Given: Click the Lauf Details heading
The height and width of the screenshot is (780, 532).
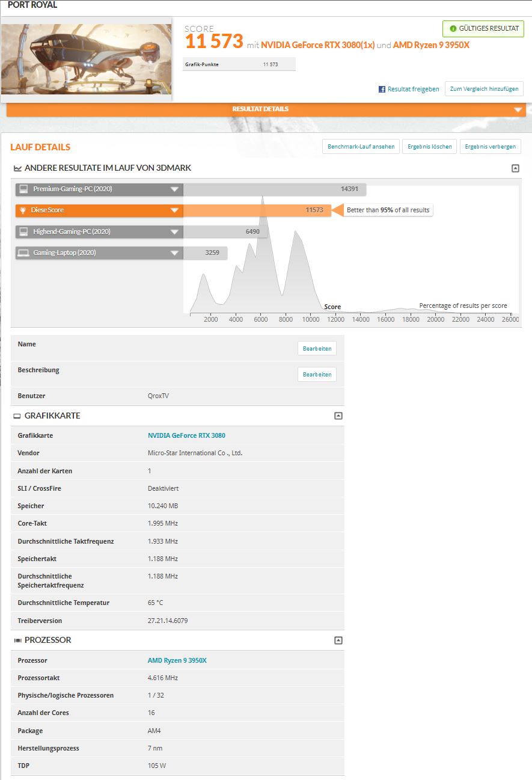Looking at the screenshot, I should 40,147.
